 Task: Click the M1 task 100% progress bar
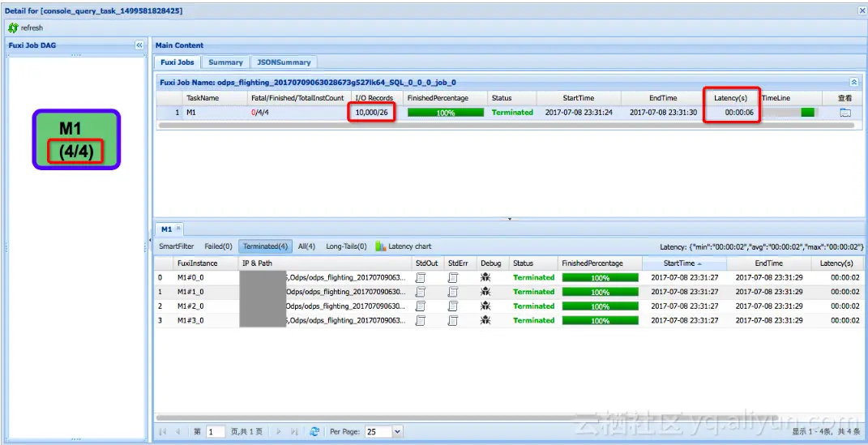point(446,113)
